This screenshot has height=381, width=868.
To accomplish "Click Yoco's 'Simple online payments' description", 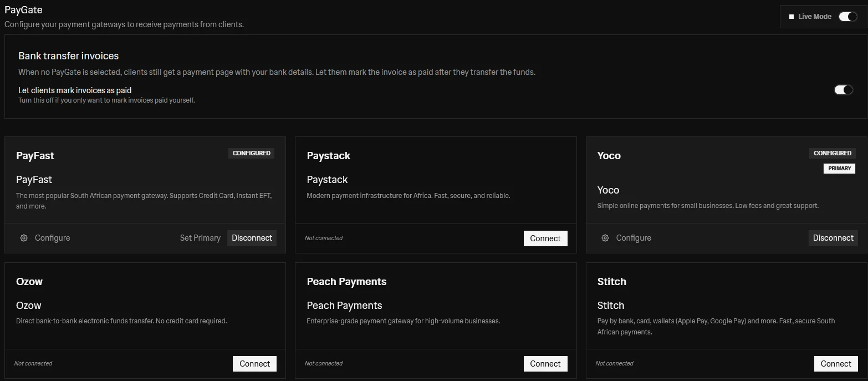I will pyautogui.click(x=708, y=206).
